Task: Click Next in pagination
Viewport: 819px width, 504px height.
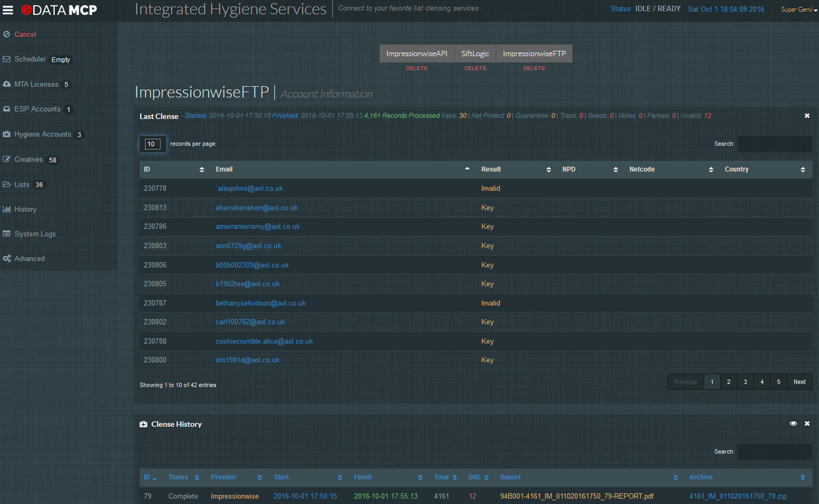Action: pyautogui.click(x=799, y=382)
